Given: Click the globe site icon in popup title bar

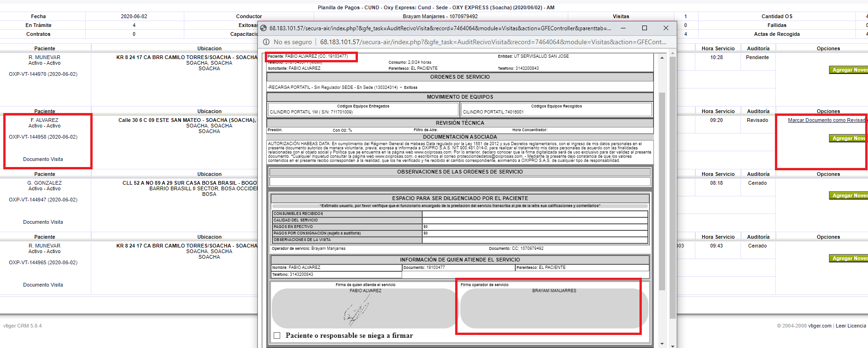Looking at the screenshot, I should click(263, 28).
